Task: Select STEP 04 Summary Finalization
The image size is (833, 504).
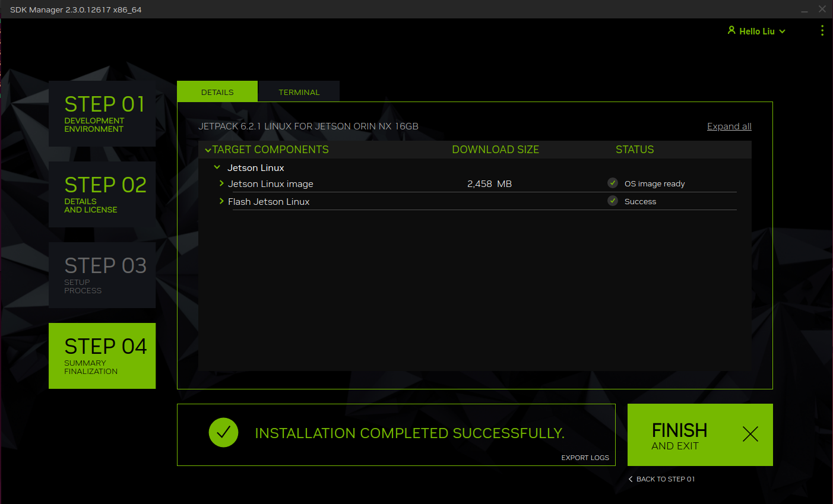Action: coord(102,356)
